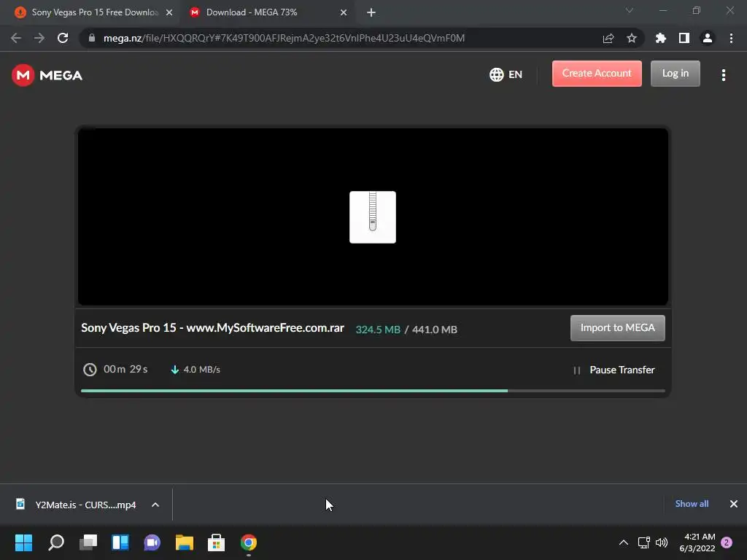
Task: Share this page icon
Action: tap(608, 38)
